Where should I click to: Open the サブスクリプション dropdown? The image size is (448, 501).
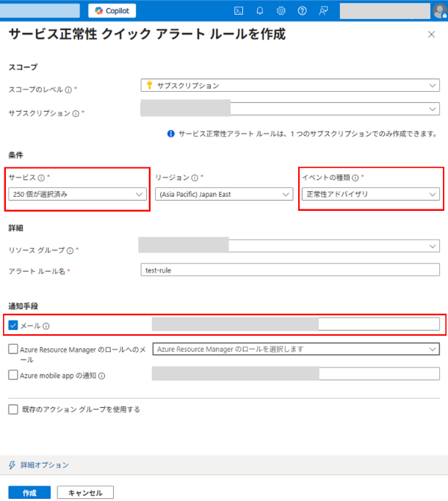tap(290, 109)
